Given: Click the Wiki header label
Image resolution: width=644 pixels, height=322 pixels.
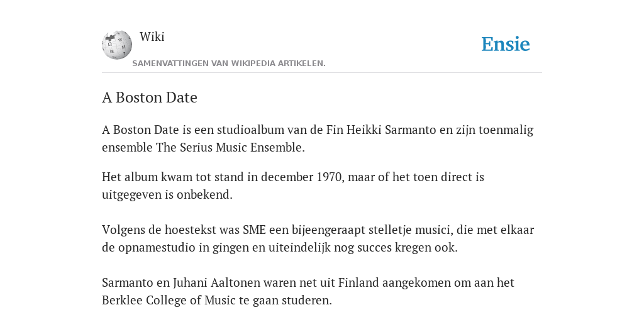Looking at the screenshot, I should pyautogui.click(x=152, y=36).
